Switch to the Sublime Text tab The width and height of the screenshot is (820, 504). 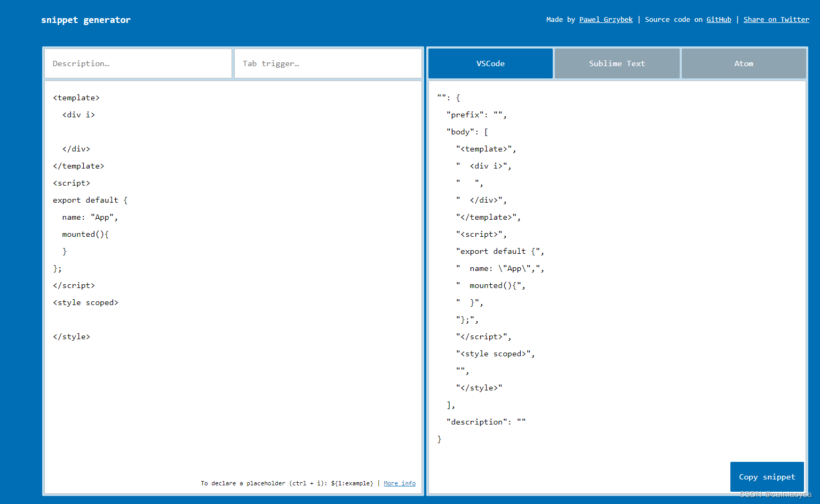tap(617, 63)
